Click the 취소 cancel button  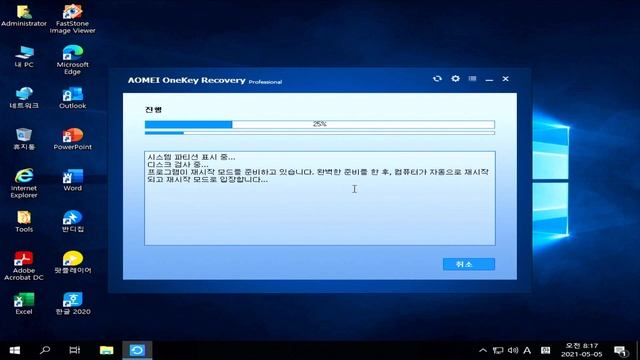(469, 264)
